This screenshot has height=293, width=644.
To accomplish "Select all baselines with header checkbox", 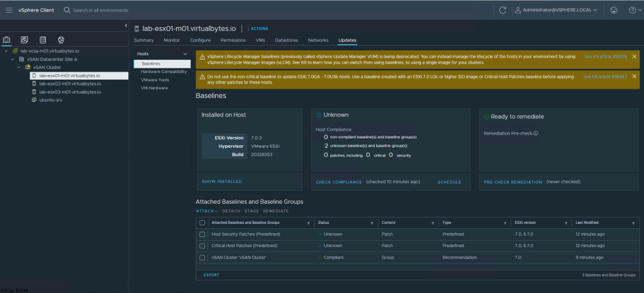I will pos(202,223).
